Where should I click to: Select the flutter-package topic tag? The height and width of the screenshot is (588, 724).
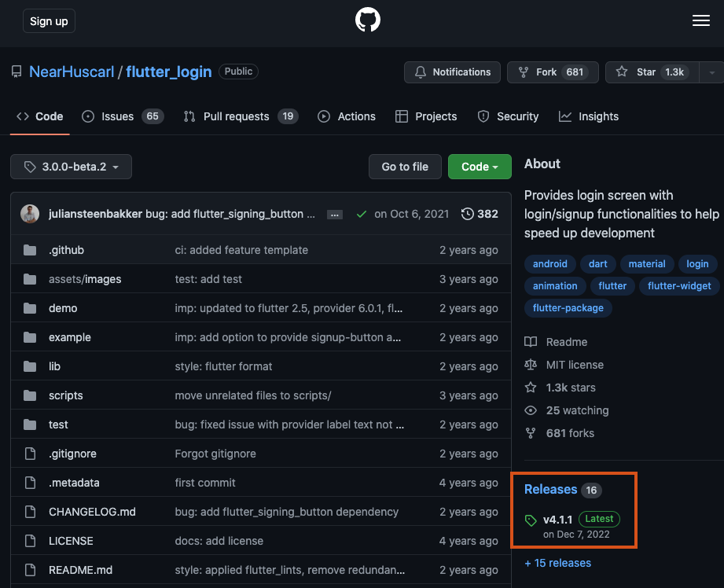568,308
